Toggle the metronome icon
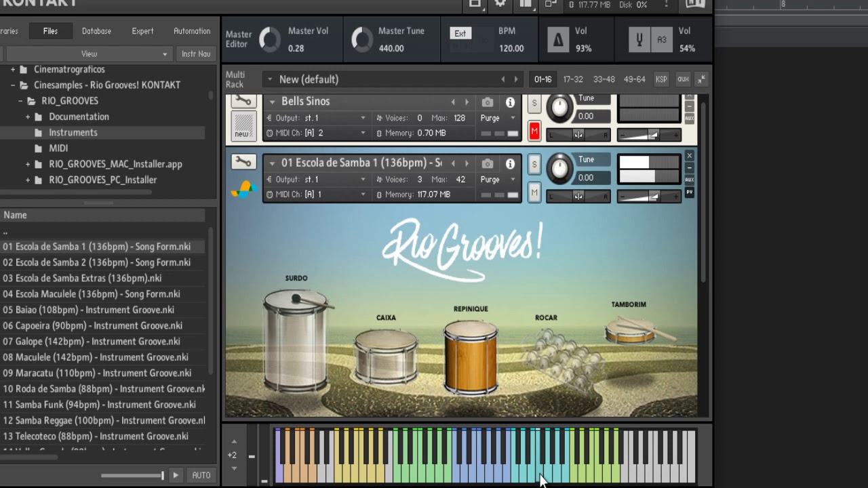The image size is (868, 488). point(558,40)
